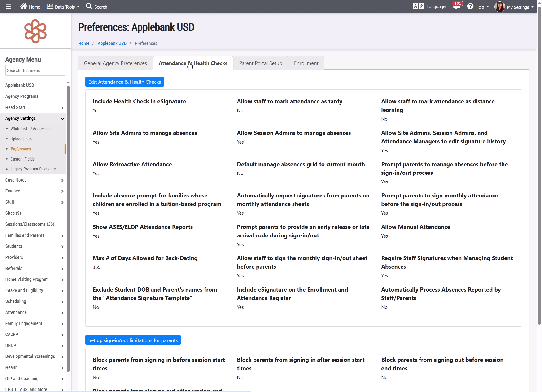Click the Applebank USD breadcrumb link
This screenshot has width=542, height=392.
(x=112, y=43)
